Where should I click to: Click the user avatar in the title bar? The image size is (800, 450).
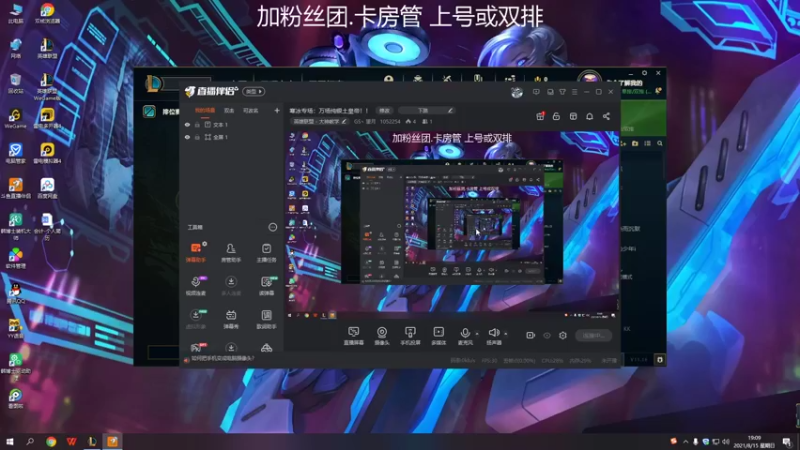click(517, 92)
